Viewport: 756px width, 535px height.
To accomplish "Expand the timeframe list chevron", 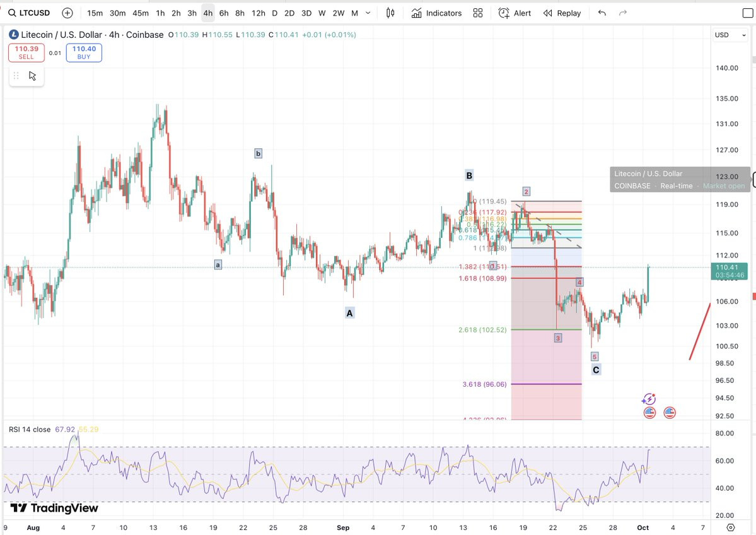I will (368, 13).
